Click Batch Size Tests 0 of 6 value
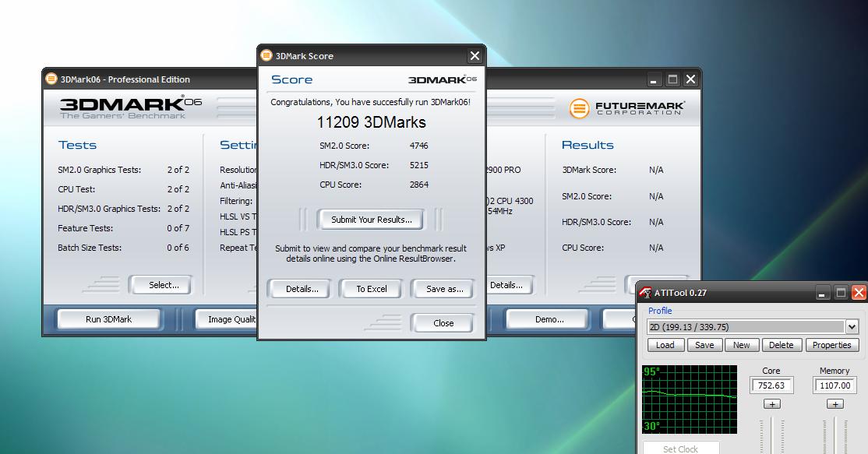868x454 pixels. click(178, 248)
